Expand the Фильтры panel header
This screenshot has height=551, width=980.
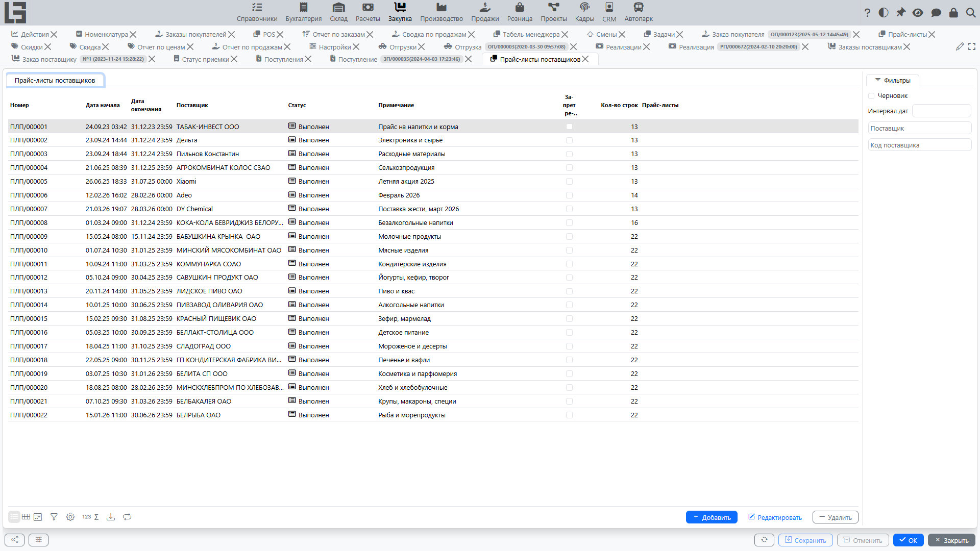(893, 80)
